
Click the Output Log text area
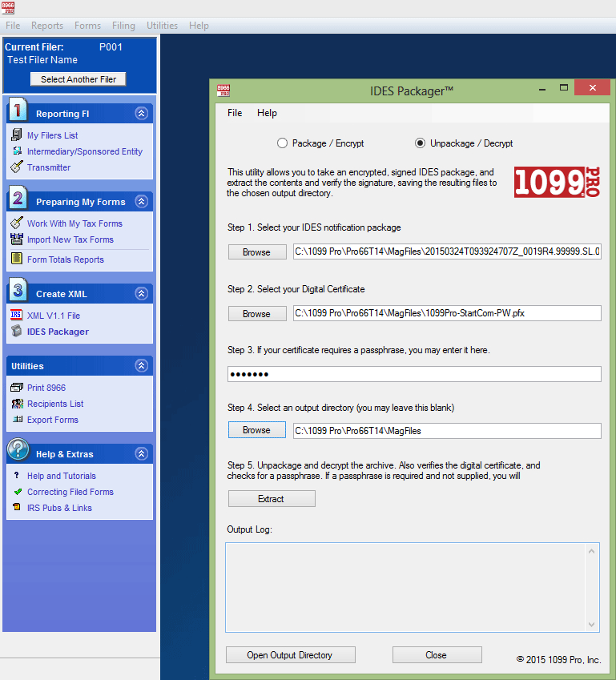405,587
